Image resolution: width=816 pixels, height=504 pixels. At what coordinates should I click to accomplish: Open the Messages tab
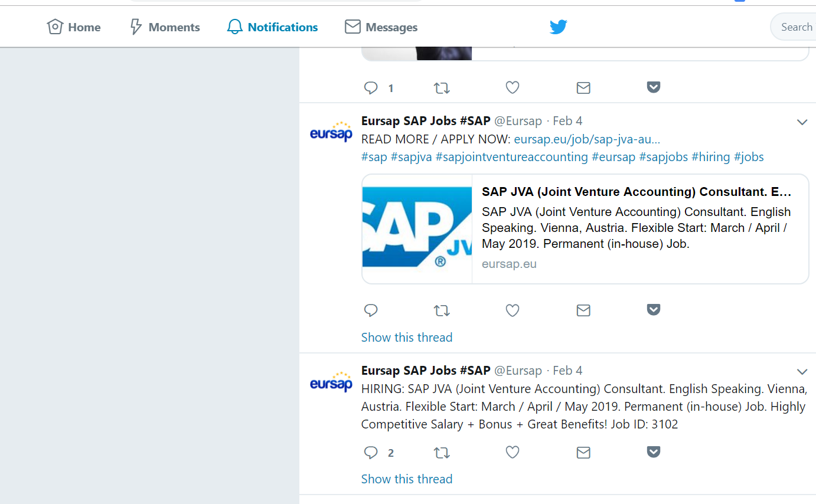click(381, 27)
